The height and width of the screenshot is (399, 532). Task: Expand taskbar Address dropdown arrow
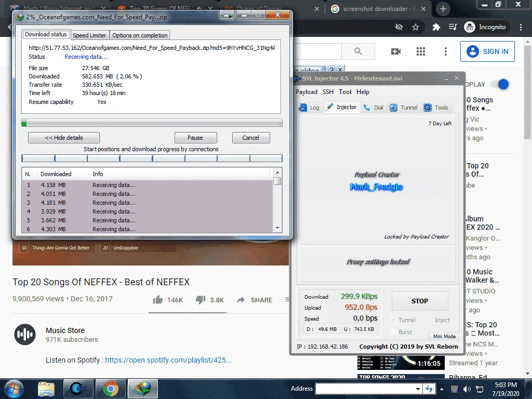(x=418, y=389)
